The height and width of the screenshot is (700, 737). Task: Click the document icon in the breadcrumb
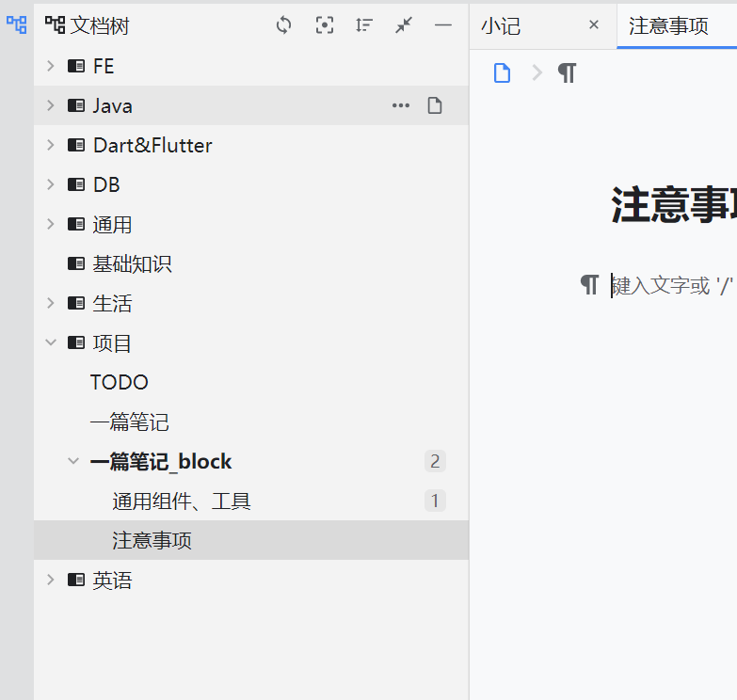(x=502, y=72)
